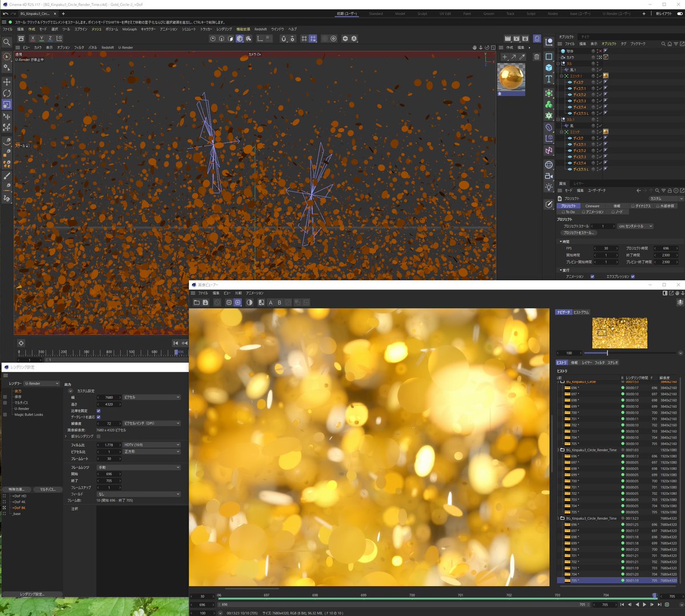Open the フレームレンジ 手動 dropdown
Screen dimensions: 685x616
[x=139, y=468]
